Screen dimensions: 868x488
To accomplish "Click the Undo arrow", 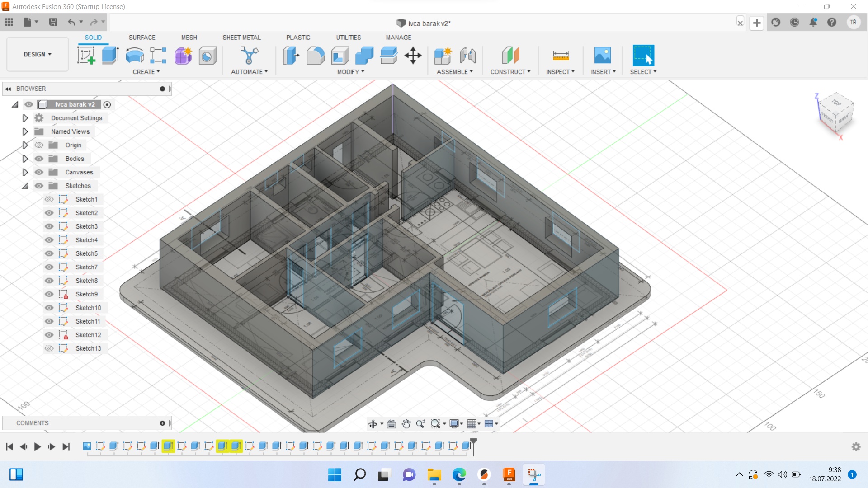I will coord(71,22).
